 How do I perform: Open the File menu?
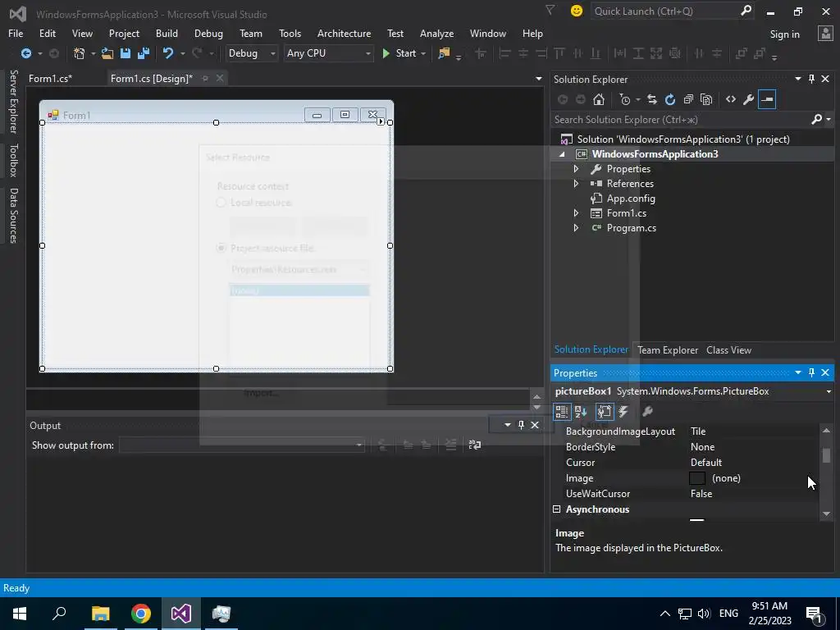tap(16, 33)
